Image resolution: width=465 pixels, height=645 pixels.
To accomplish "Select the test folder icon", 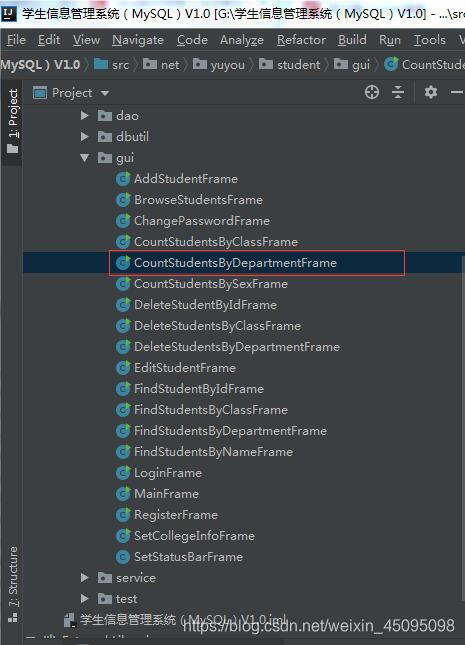I will (105, 599).
